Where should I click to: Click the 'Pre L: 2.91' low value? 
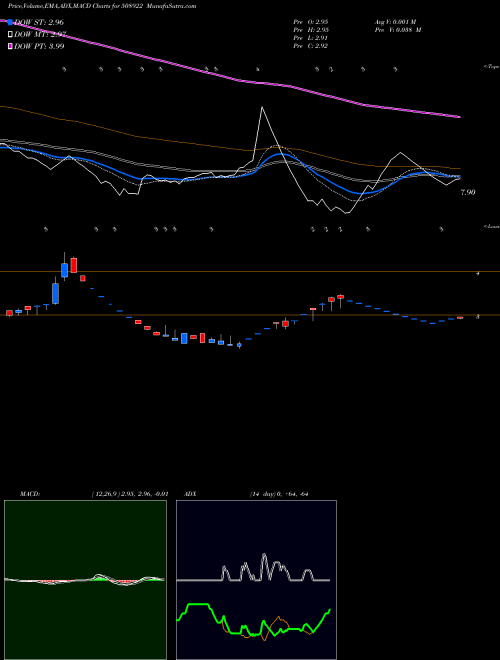pos(311,38)
